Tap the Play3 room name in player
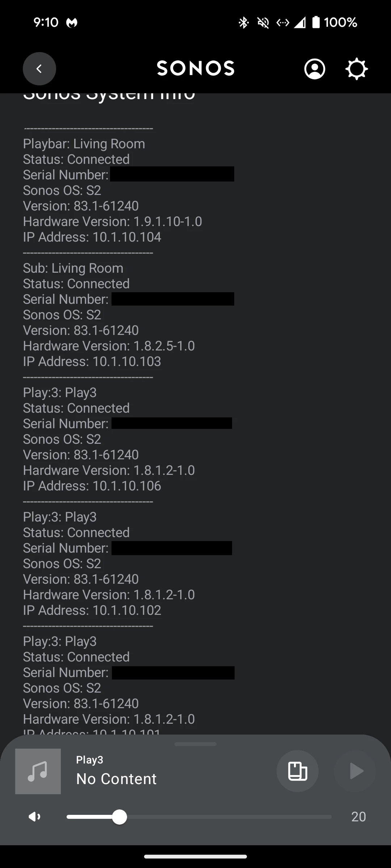 coord(89,760)
